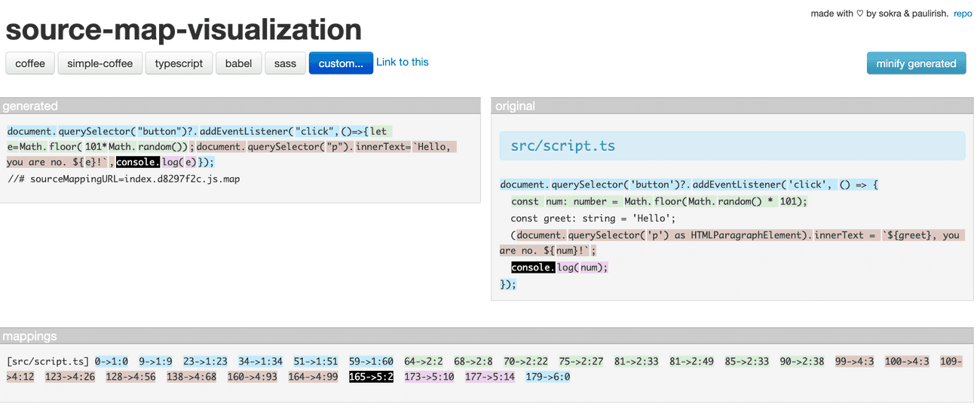The image size is (980, 416).
Task: Click the coffee example button
Action: (30, 63)
